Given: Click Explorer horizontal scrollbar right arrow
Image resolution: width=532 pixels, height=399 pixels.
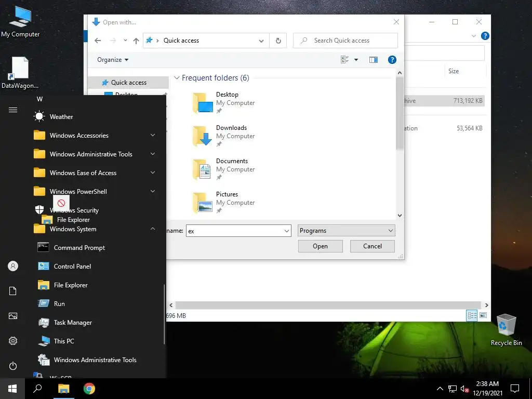Looking at the screenshot, I should click(x=486, y=305).
